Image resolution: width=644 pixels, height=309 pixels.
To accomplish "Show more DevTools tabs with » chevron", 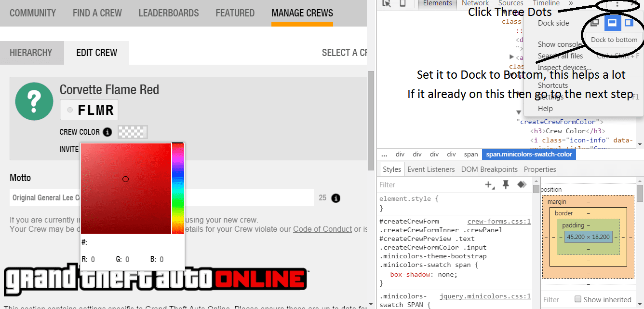I will 571,3.
